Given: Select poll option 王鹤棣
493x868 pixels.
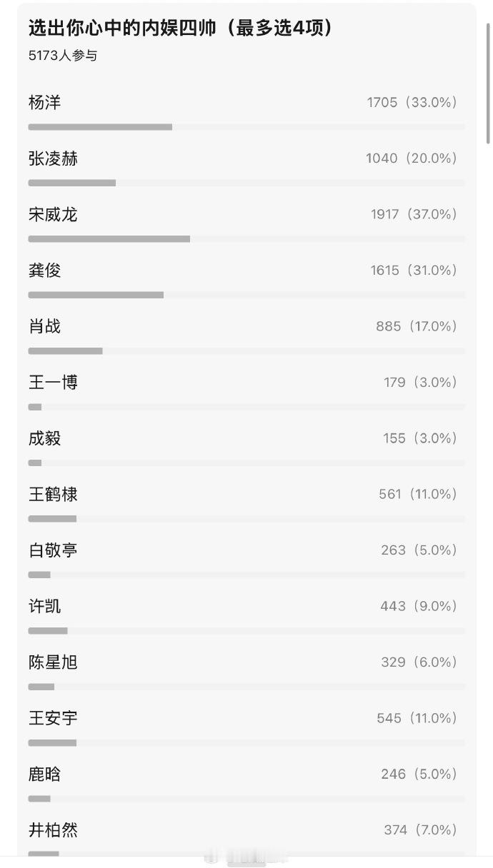Looking at the screenshot, I should pyautogui.click(x=246, y=503).
